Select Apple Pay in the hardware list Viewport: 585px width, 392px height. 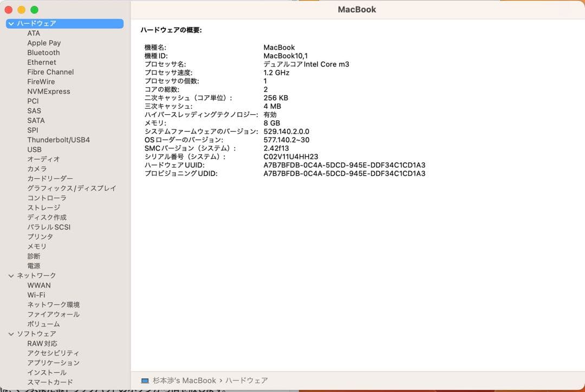click(44, 43)
